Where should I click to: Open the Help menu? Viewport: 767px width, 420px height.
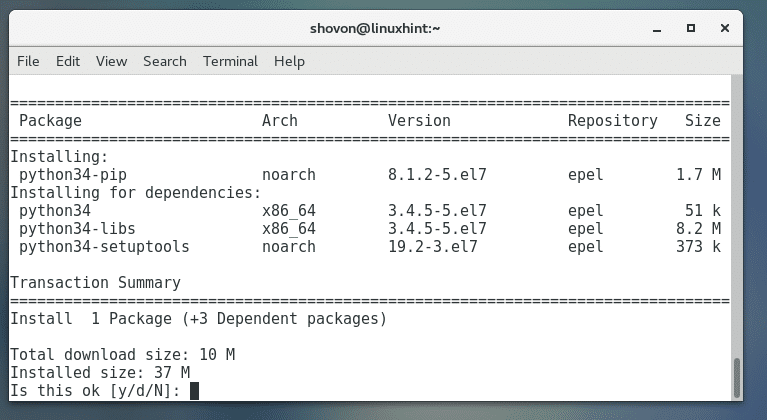point(289,61)
